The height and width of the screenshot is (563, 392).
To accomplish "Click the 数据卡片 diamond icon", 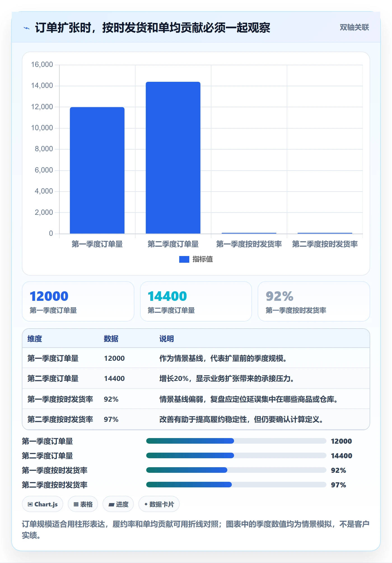I will pos(146,504).
